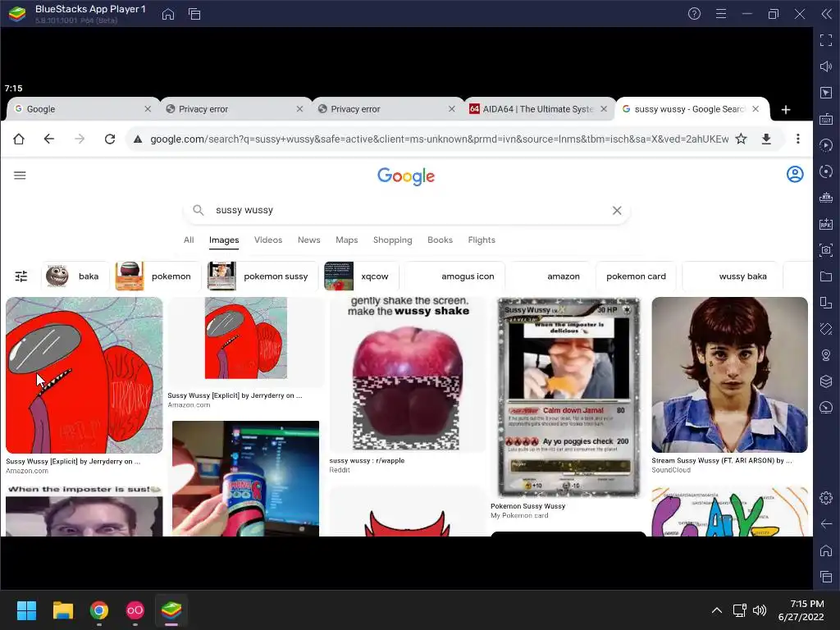The width and height of the screenshot is (840, 630).
Task: Click Chrome home button
Action: coord(19,139)
